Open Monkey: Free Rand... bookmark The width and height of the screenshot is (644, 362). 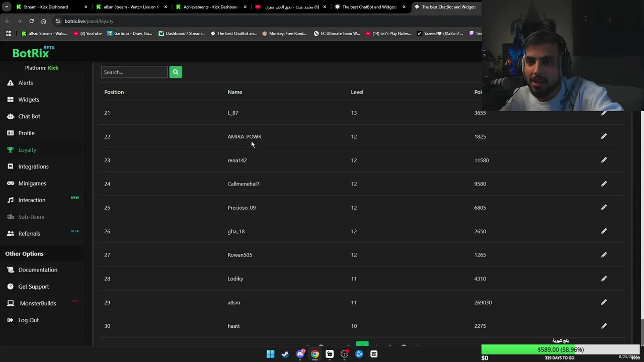(x=284, y=33)
